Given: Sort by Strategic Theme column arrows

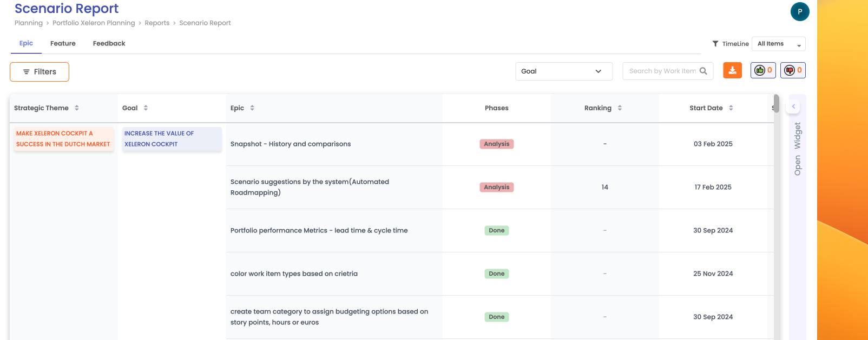Looking at the screenshot, I should tap(77, 108).
